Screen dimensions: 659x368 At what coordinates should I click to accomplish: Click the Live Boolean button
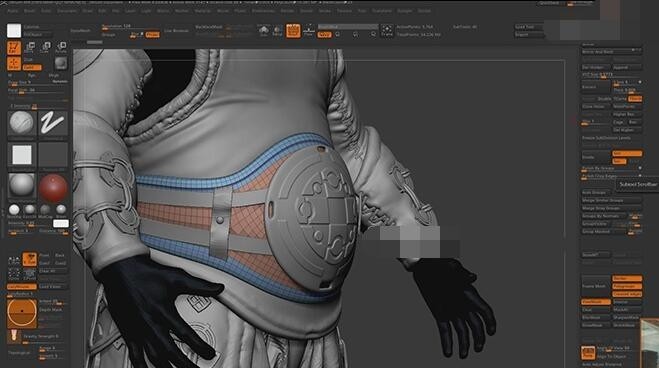(x=176, y=31)
